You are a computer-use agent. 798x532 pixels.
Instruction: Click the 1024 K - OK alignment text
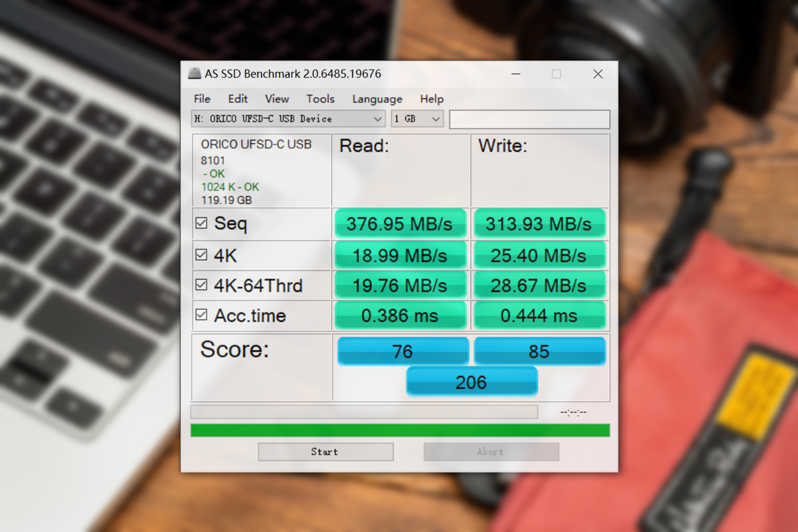pos(230,187)
